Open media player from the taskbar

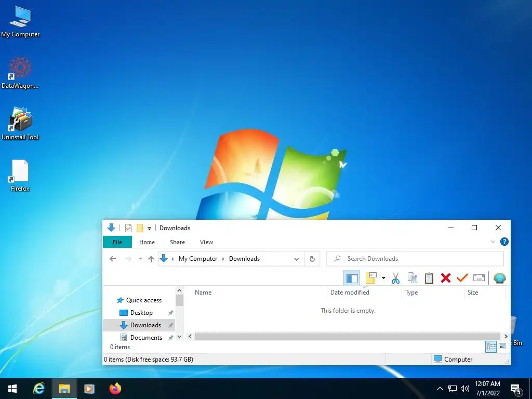89,389
